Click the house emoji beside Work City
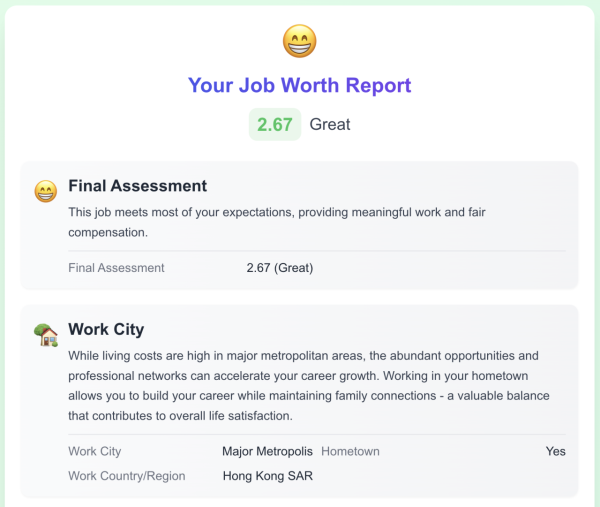 coord(45,335)
